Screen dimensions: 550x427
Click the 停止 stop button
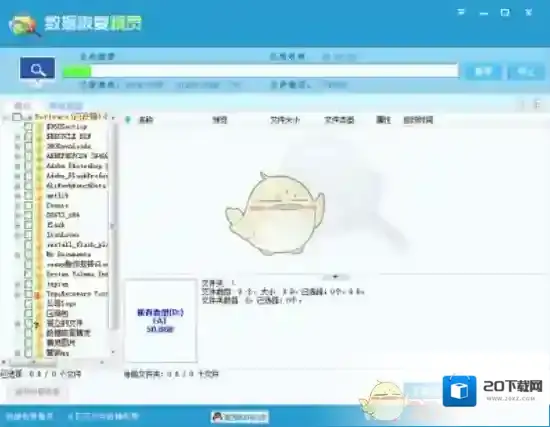pos(526,72)
